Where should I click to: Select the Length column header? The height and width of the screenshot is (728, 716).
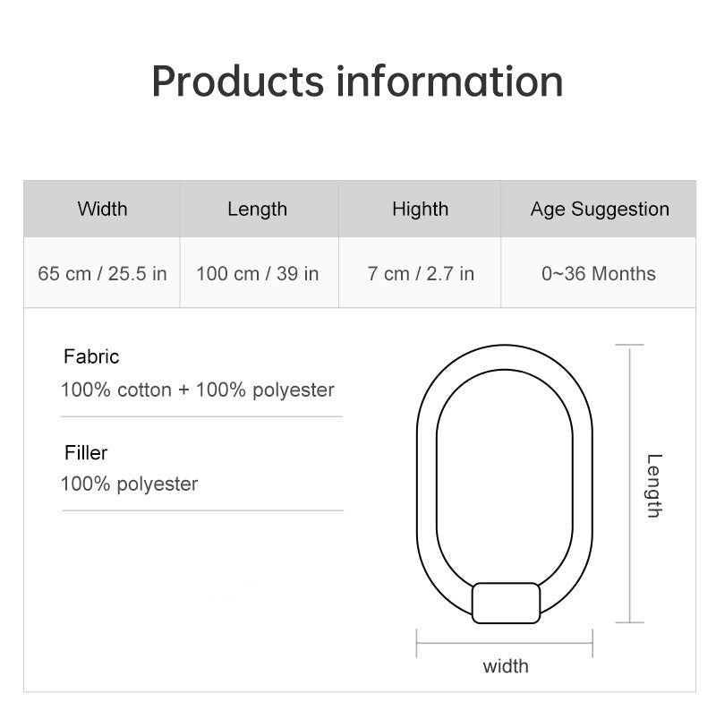[258, 209]
